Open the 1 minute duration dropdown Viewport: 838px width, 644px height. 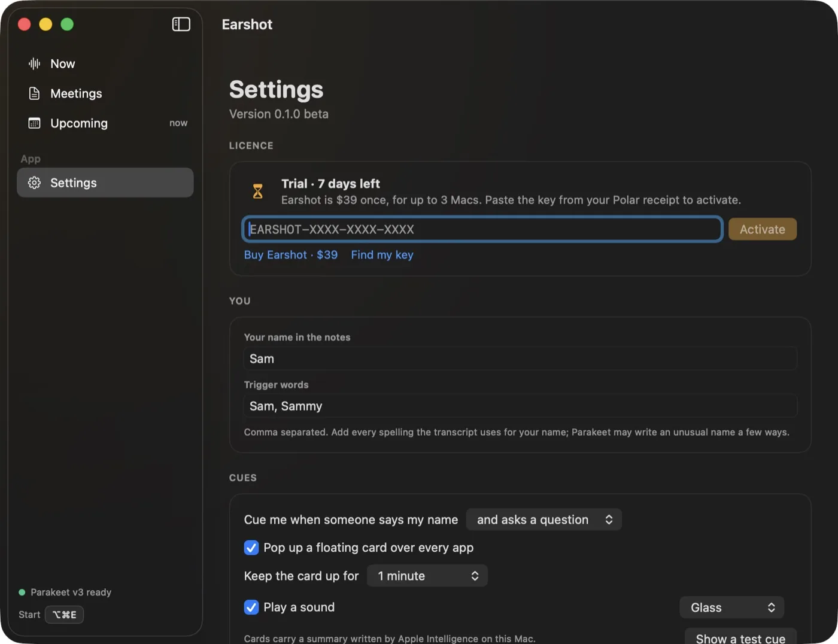427,576
